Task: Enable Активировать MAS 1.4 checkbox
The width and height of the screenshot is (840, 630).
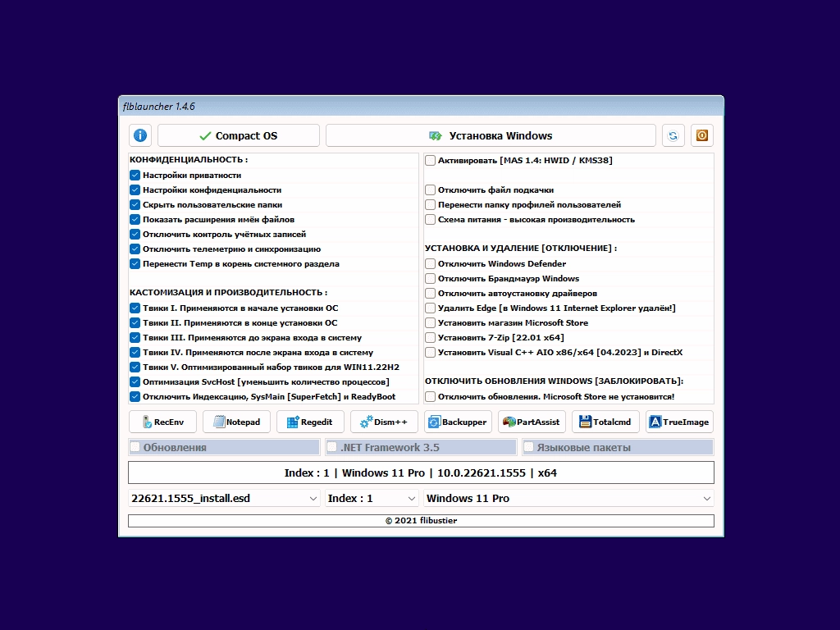Action: [430, 160]
